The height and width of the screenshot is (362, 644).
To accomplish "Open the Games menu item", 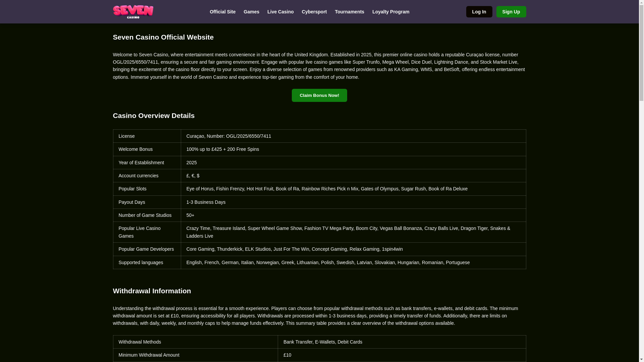I will pyautogui.click(x=251, y=12).
